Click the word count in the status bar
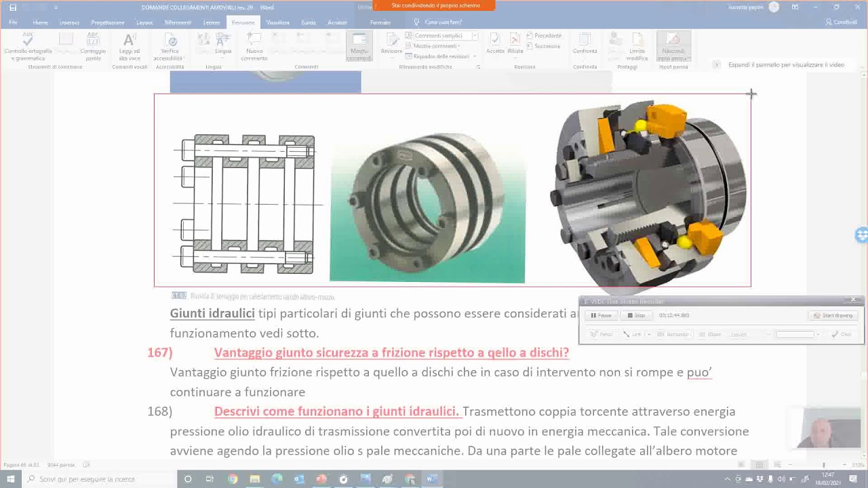 (x=60, y=465)
